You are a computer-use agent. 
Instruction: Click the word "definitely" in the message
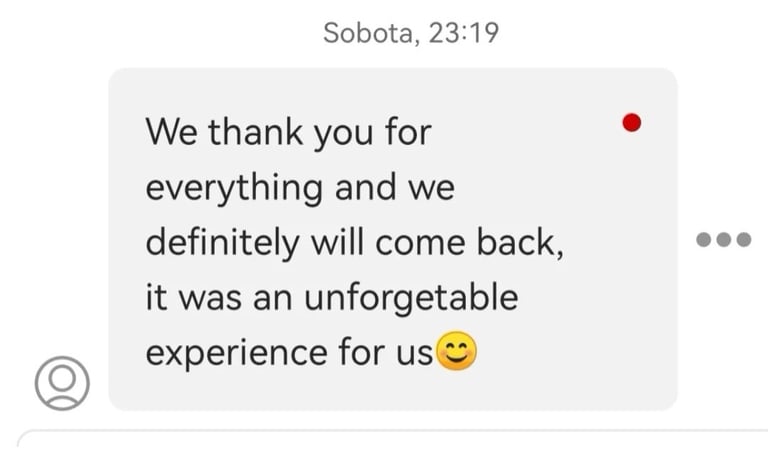point(220,243)
